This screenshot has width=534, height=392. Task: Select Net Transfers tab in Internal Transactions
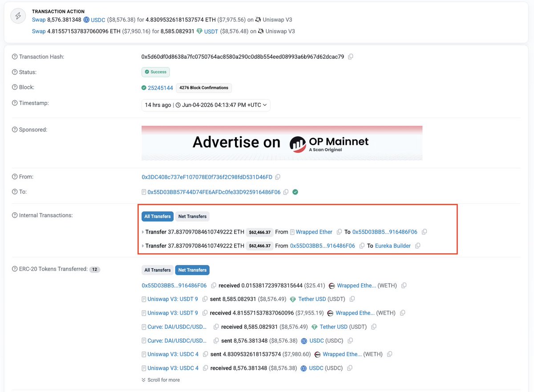[192, 216]
